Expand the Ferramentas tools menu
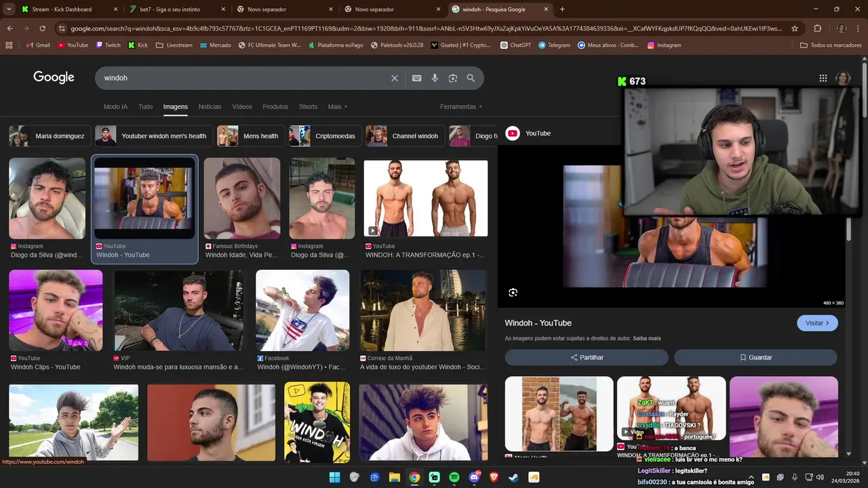 (x=461, y=106)
